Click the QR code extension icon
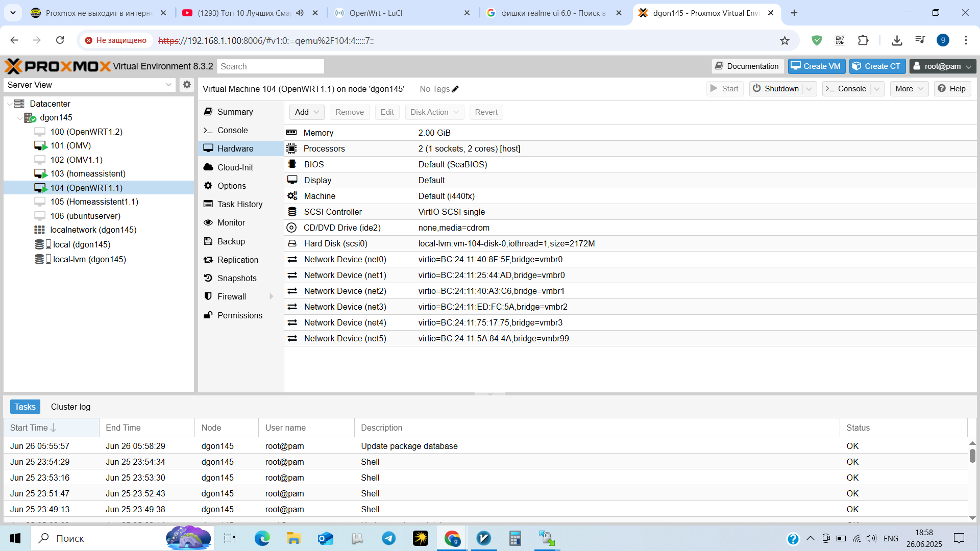Viewport: 980px width, 551px height. [x=840, y=40]
